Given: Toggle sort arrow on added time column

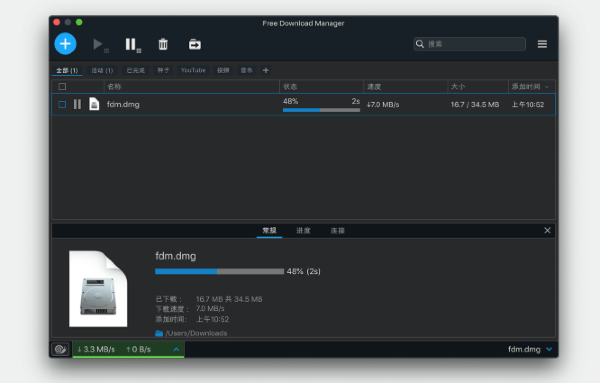Looking at the screenshot, I should (547, 87).
